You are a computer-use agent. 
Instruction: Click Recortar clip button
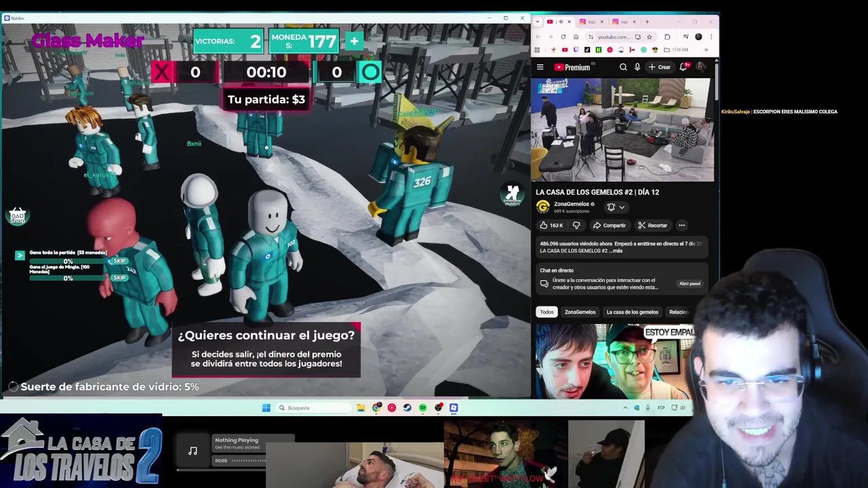[x=652, y=225]
